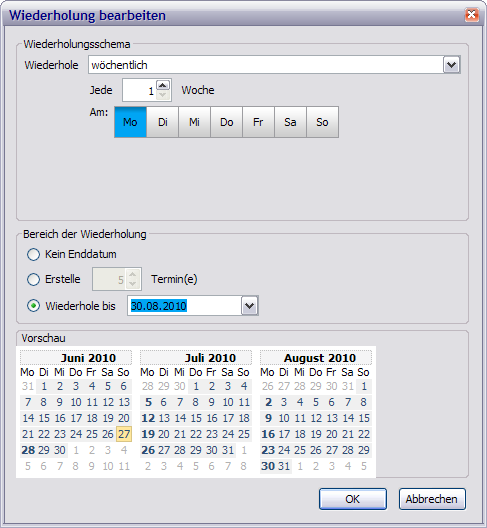Toggle the So weekday button
Viewport: 487px width, 528px height.
(x=322, y=122)
